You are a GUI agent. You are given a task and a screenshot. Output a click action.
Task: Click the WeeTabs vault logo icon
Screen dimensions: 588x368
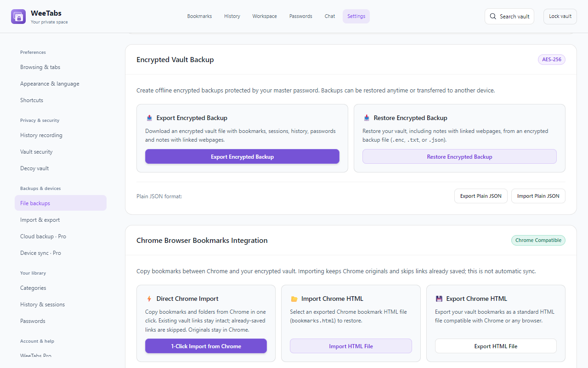18,17
